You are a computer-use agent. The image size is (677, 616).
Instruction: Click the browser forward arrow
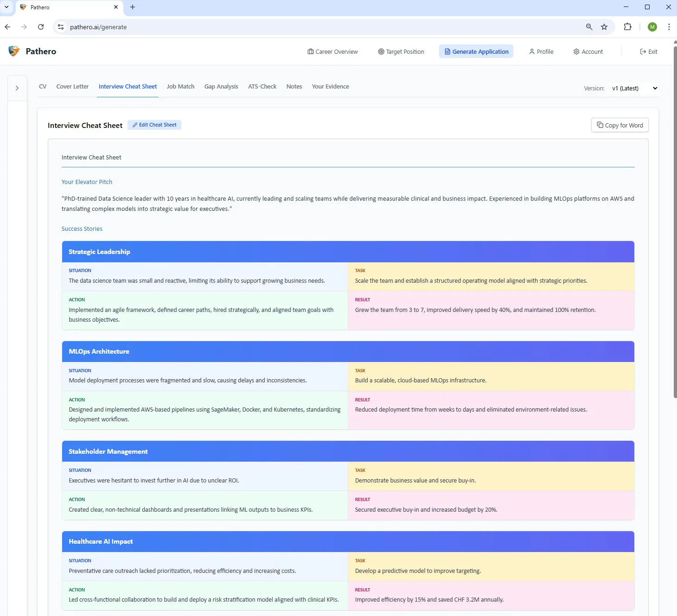click(x=24, y=27)
